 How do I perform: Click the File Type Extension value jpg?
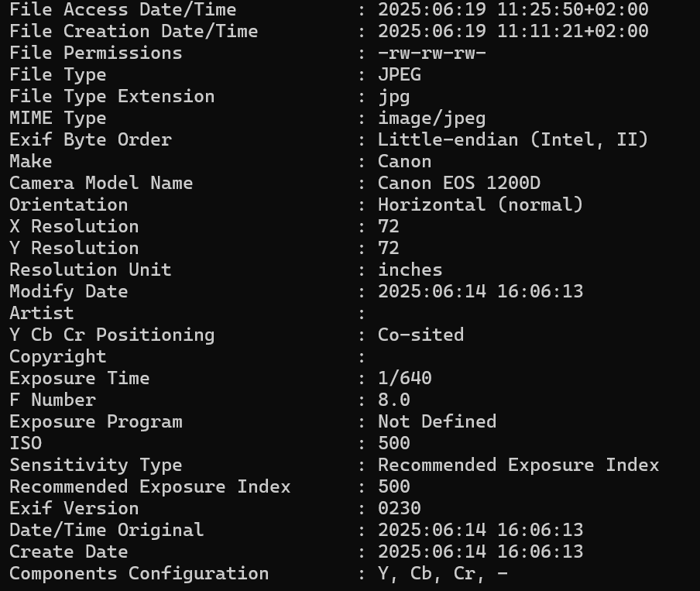click(393, 98)
